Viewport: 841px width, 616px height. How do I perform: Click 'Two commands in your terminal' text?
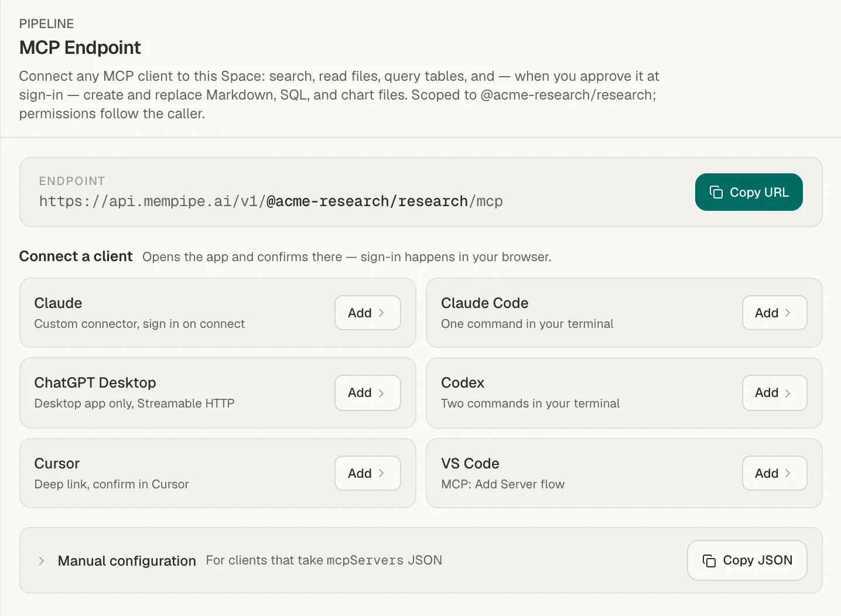coord(530,403)
